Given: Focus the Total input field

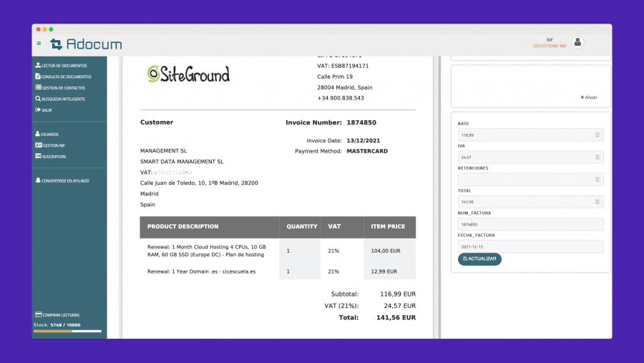Looking at the screenshot, I should [531, 202].
